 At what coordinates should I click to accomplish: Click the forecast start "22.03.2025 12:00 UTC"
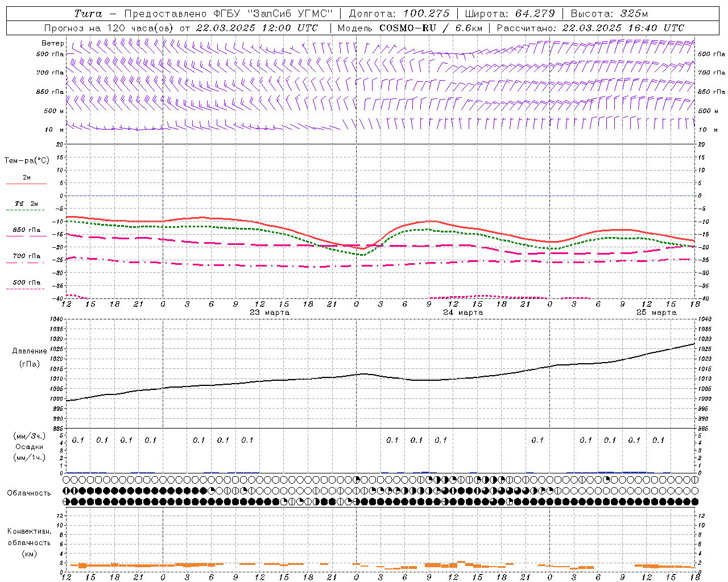[257, 28]
